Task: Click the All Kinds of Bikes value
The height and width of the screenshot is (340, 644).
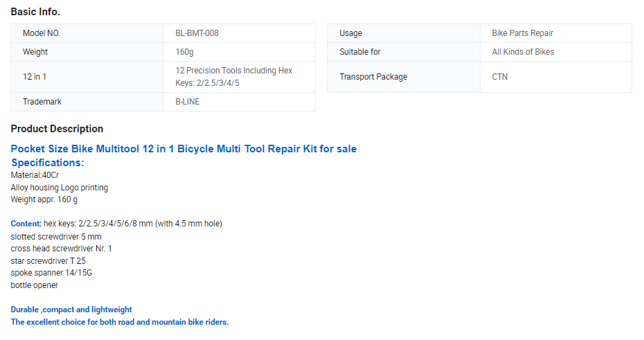Action: [x=523, y=52]
